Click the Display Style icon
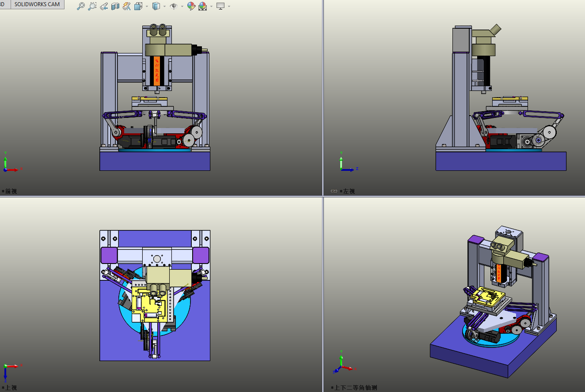 [156, 6]
